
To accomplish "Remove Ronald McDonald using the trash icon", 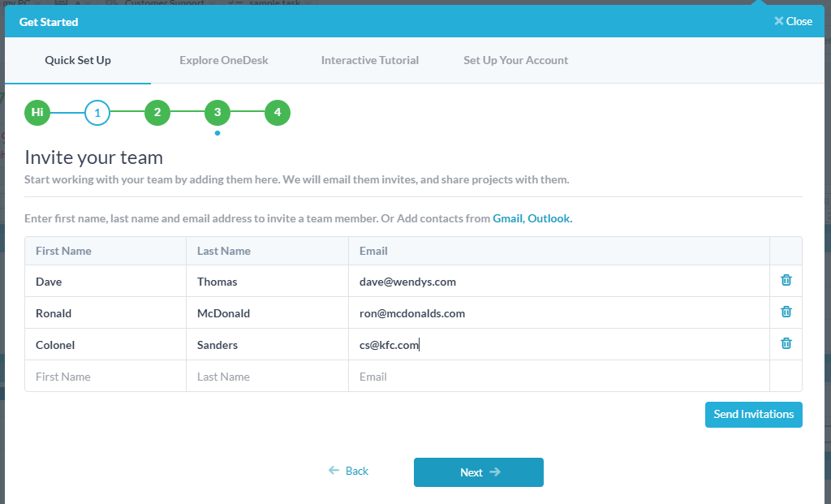I will (786, 311).
